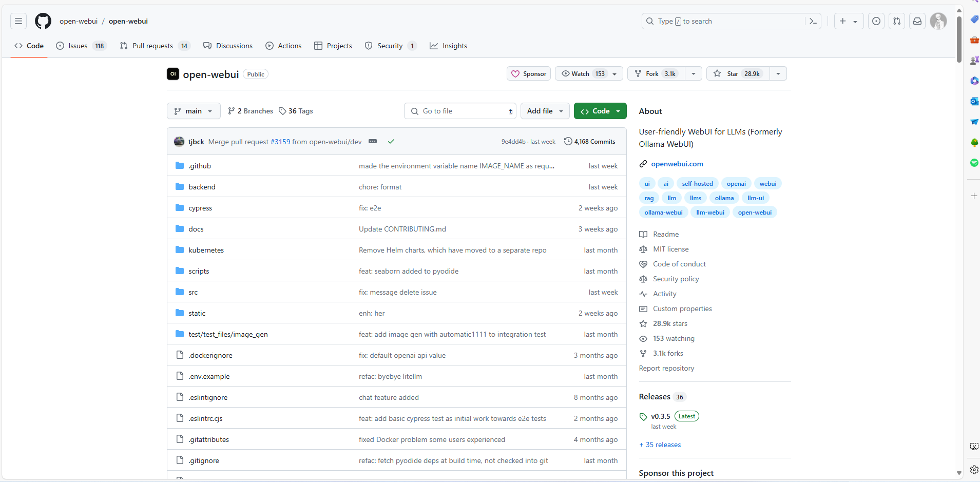Click the Edge sidebar screenshot icon

point(974,447)
